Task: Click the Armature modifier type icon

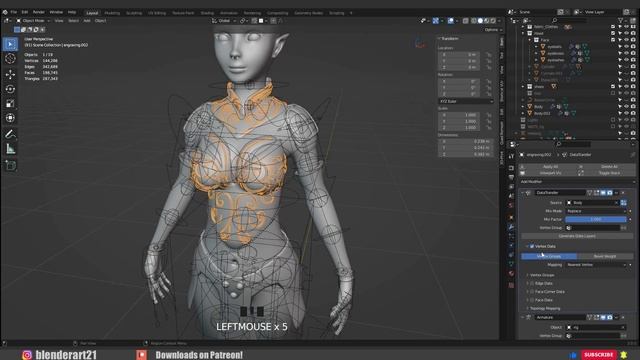Action: click(x=528, y=317)
